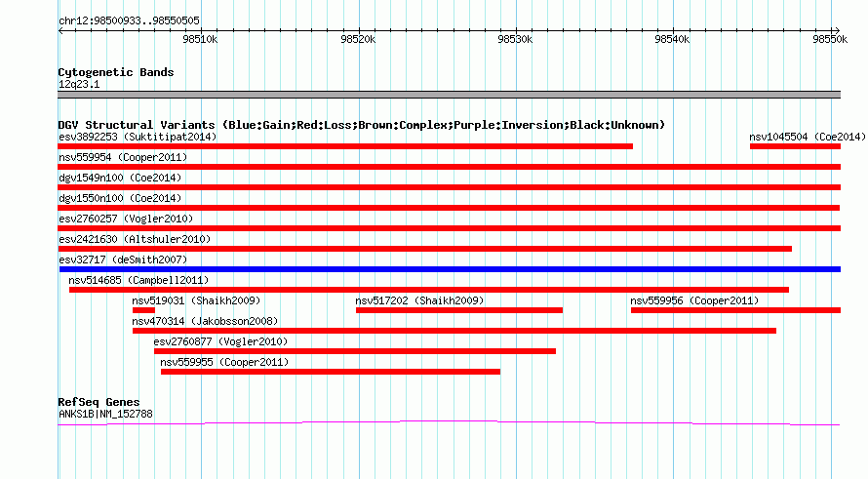Image resolution: width=868 pixels, height=479 pixels.
Task: Click the dgv1549n100 (Coe2014) label
Action: click(x=120, y=178)
